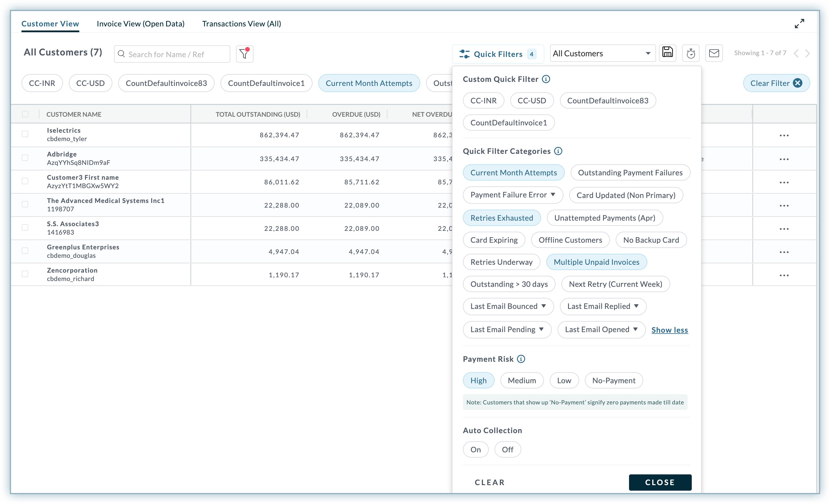This screenshot has width=830, height=504.
Task: Expand Payment Failure Error dropdown
Action: (513, 195)
